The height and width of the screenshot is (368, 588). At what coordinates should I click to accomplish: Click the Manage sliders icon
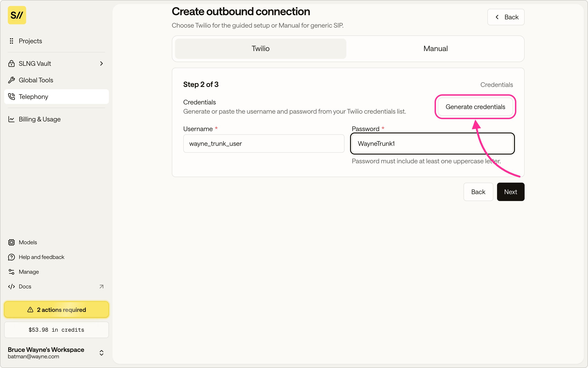[x=11, y=272]
